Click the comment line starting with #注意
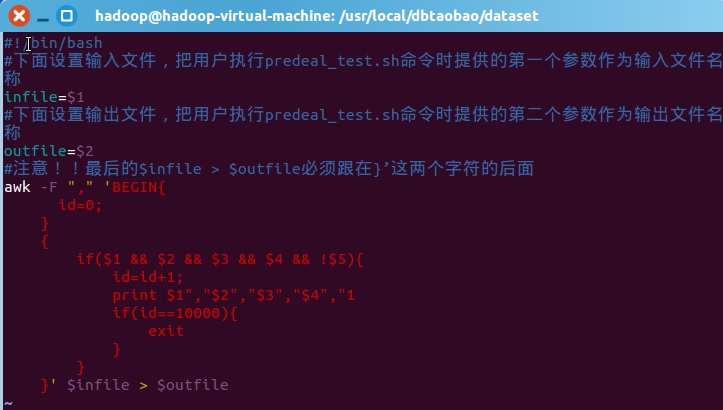The height and width of the screenshot is (410, 723). pos(268,169)
